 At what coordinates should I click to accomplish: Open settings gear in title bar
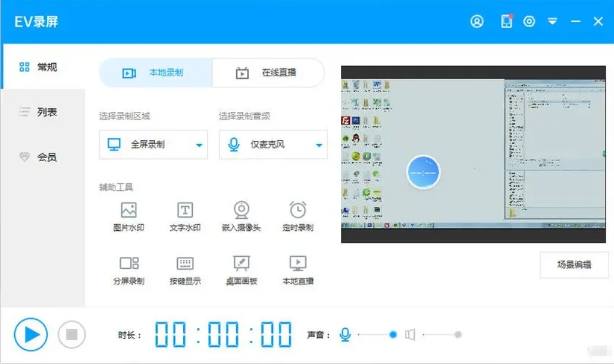pos(529,21)
